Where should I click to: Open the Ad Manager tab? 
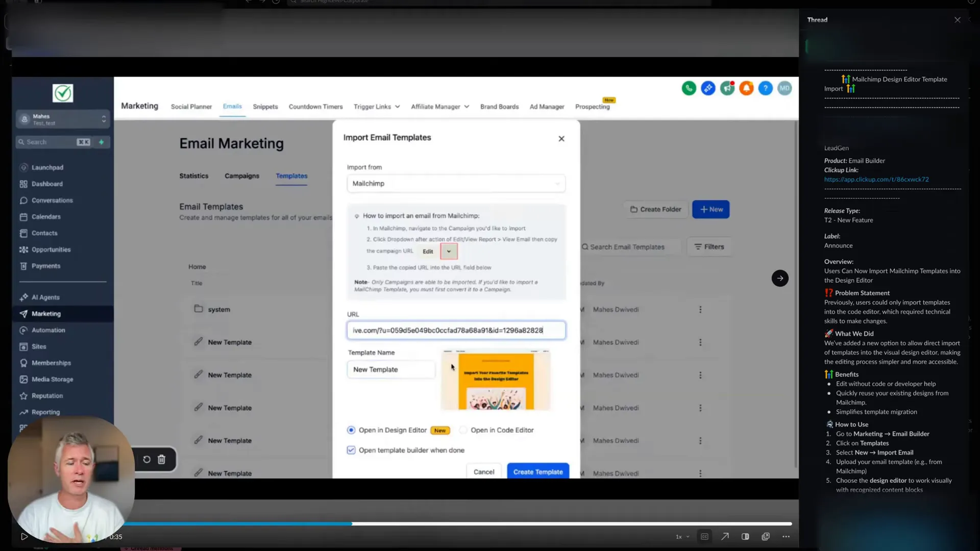click(x=547, y=107)
